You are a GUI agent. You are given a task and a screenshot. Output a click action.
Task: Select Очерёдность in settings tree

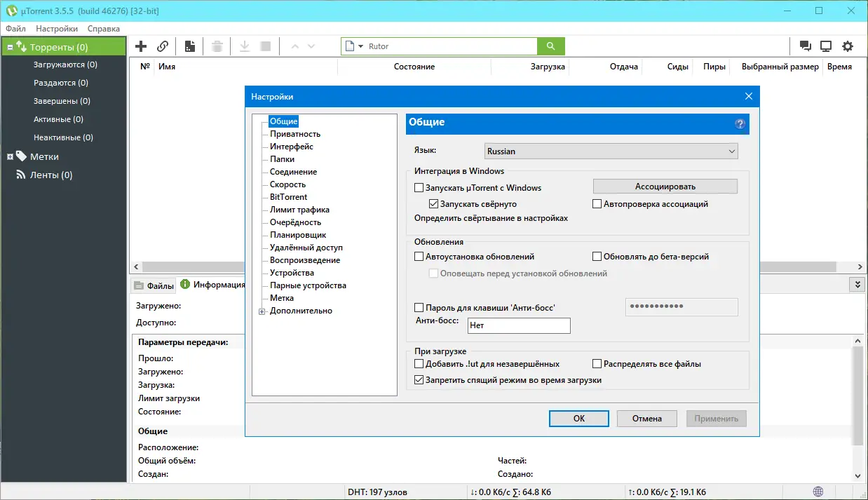(x=296, y=222)
